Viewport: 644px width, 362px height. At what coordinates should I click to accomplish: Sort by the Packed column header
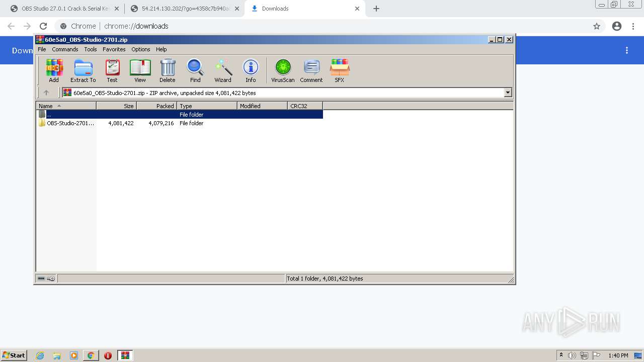tap(156, 106)
